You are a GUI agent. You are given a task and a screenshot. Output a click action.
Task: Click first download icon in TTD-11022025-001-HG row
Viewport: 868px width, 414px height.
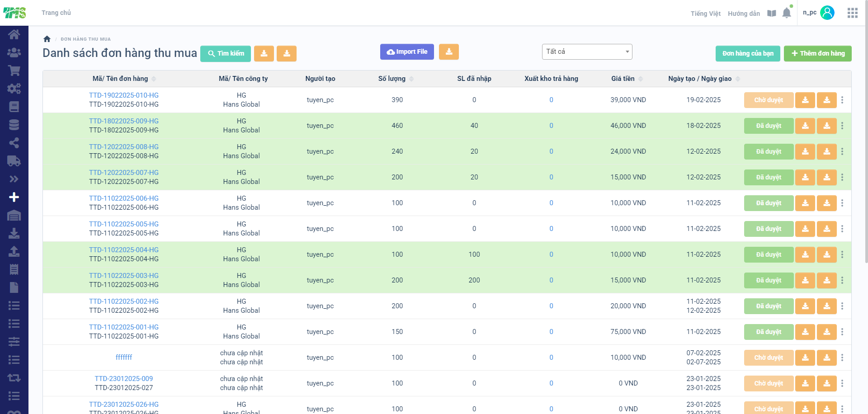(805, 332)
